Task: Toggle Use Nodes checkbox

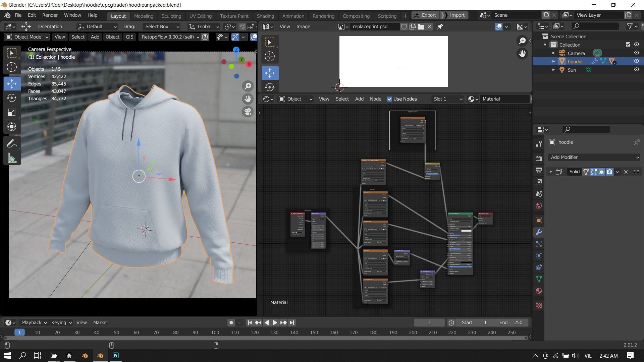Action: coord(389,99)
